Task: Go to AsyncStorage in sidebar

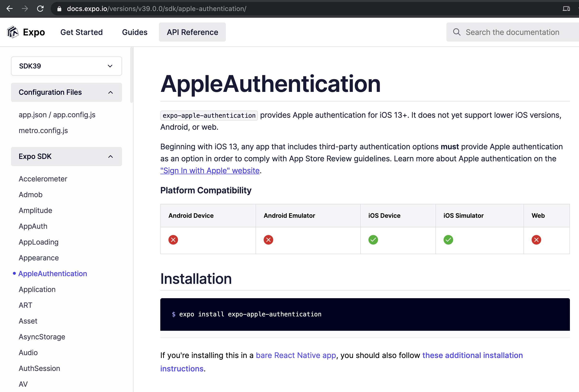Action: 42,337
